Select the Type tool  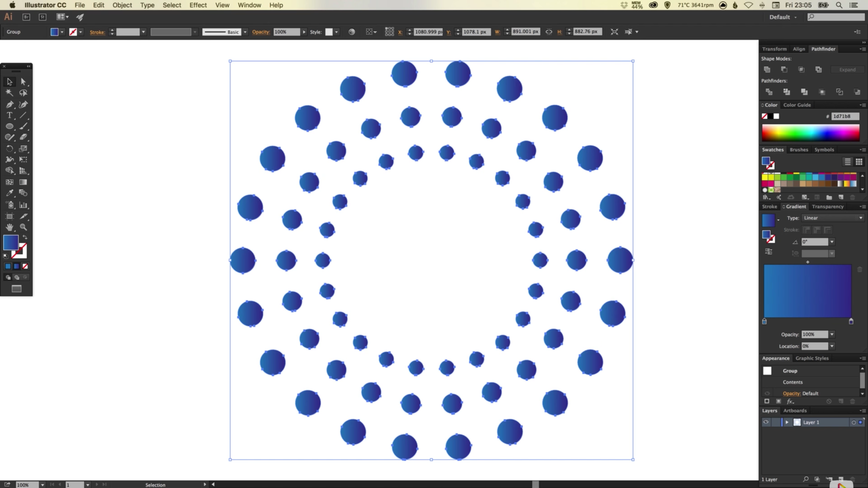(x=9, y=115)
